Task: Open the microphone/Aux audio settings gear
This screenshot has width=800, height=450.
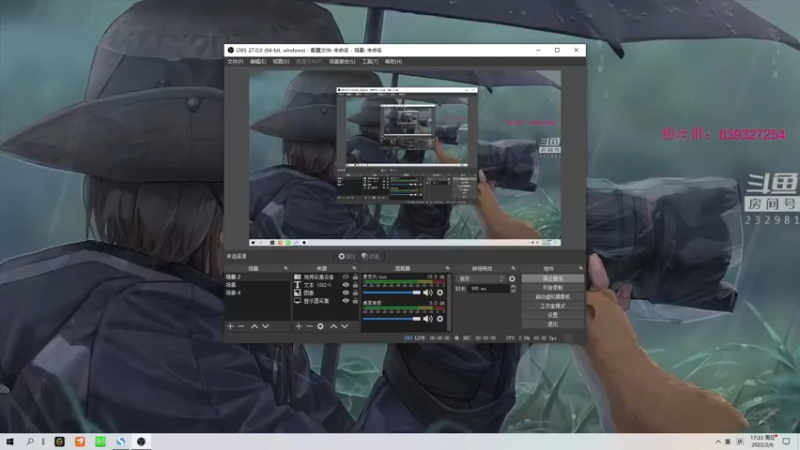Action: point(440,292)
